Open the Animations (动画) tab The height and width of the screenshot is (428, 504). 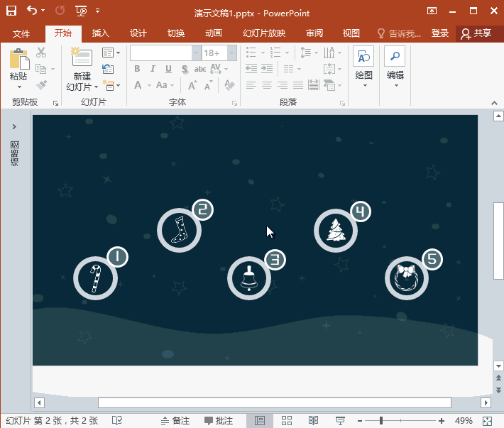pyautogui.click(x=213, y=33)
